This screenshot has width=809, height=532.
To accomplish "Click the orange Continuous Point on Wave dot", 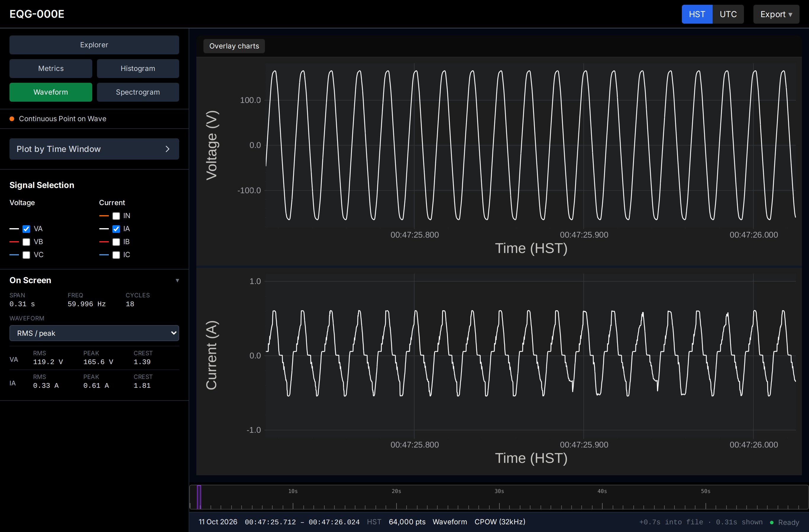I will [12, 119].
